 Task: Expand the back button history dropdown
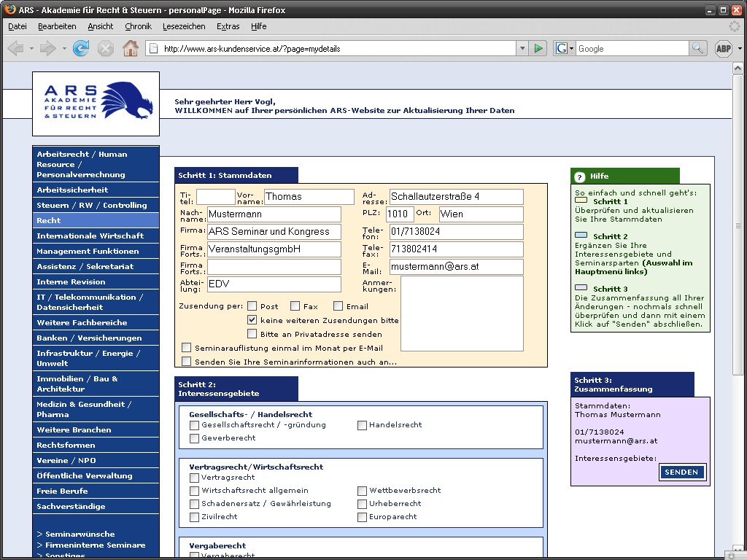(31, 49)
